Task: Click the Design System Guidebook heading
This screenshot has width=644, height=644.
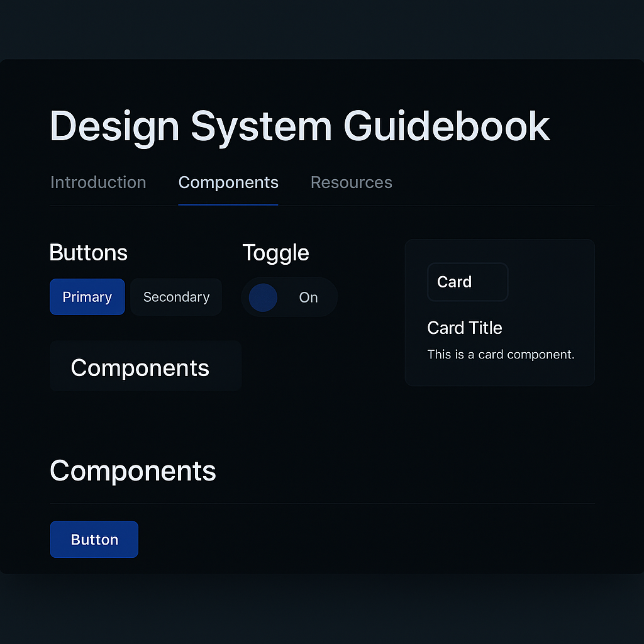Action: (299, 126)
